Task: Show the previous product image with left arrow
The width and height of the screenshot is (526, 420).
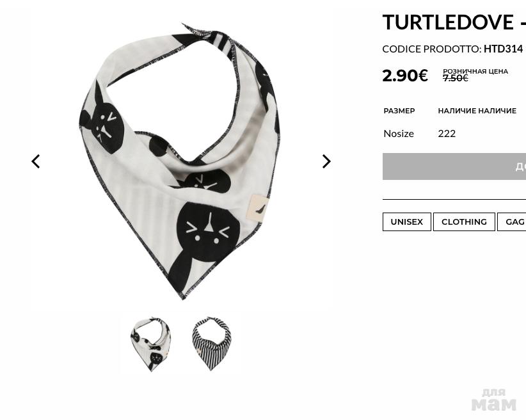Action: pos(36,161)
